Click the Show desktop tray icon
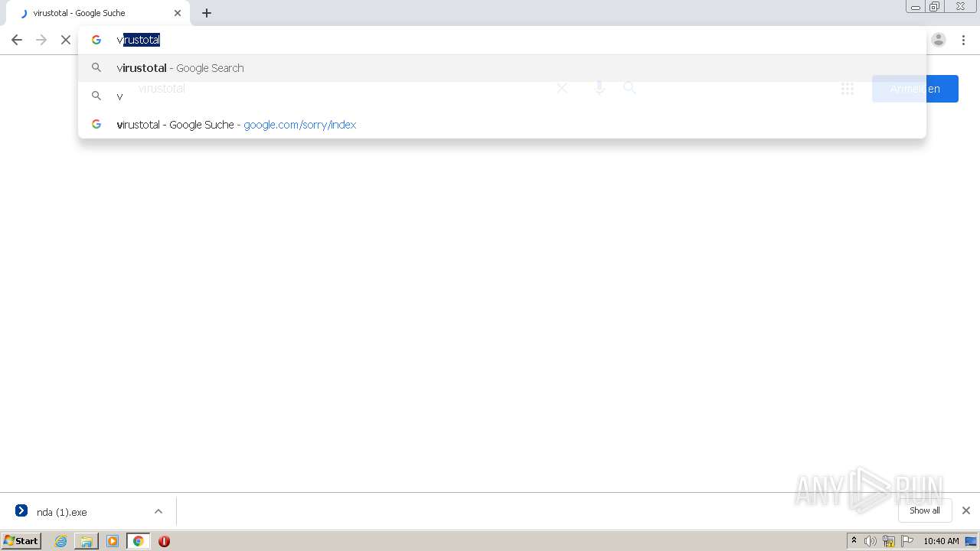980x551 pixels. (x=971, y=541)
